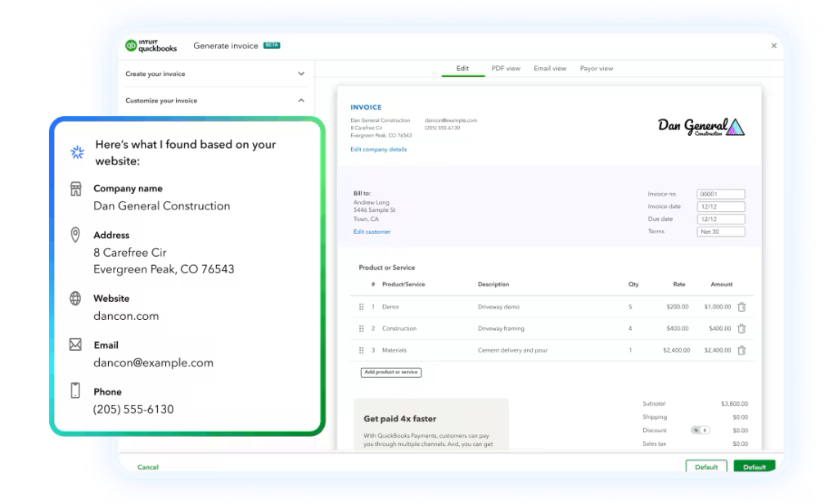The image size is (838, 504).
Task: Click the Due date field
Action: [x=720, y=219]
